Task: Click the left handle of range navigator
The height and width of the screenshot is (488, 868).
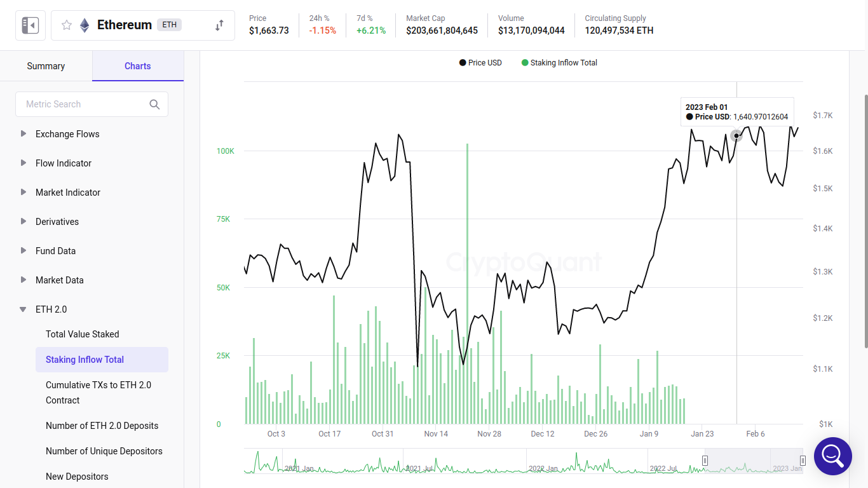Action: (705, 461)
